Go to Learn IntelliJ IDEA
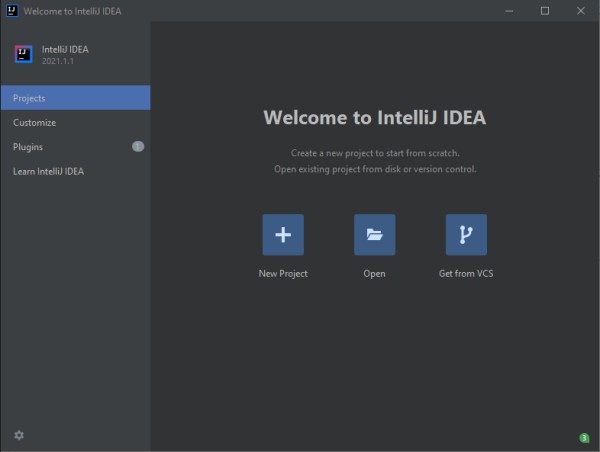The width and height of the screenshot is (600, 452). 75,171
